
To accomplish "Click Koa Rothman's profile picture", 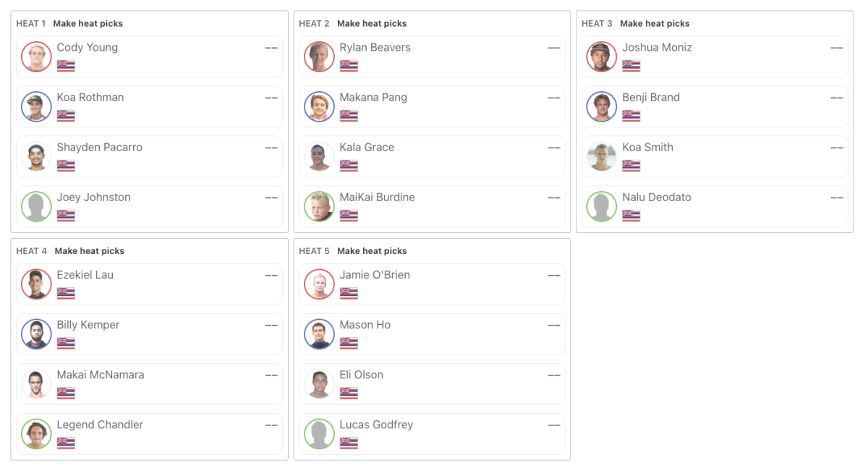I will (36, 106).
